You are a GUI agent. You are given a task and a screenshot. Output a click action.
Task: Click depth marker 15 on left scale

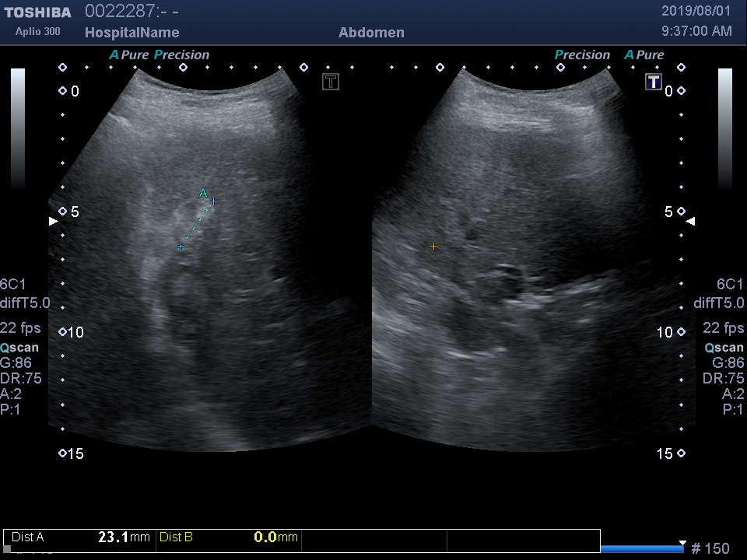75,453
